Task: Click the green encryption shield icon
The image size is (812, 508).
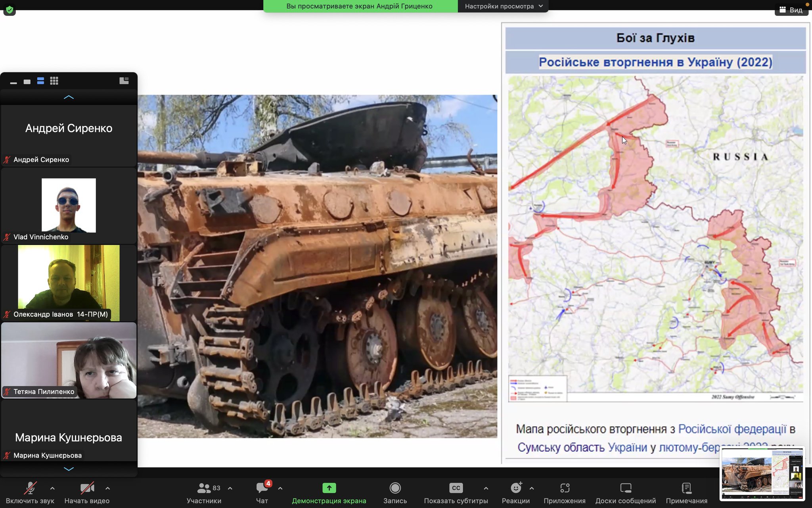Action: tap(10, 10)
